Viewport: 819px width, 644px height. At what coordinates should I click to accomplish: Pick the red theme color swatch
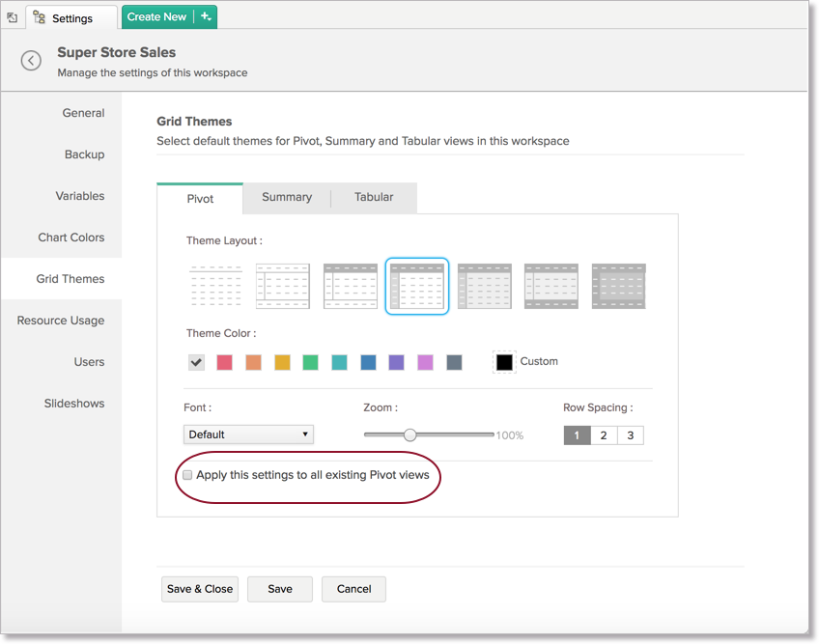click(x=224, y=362)
